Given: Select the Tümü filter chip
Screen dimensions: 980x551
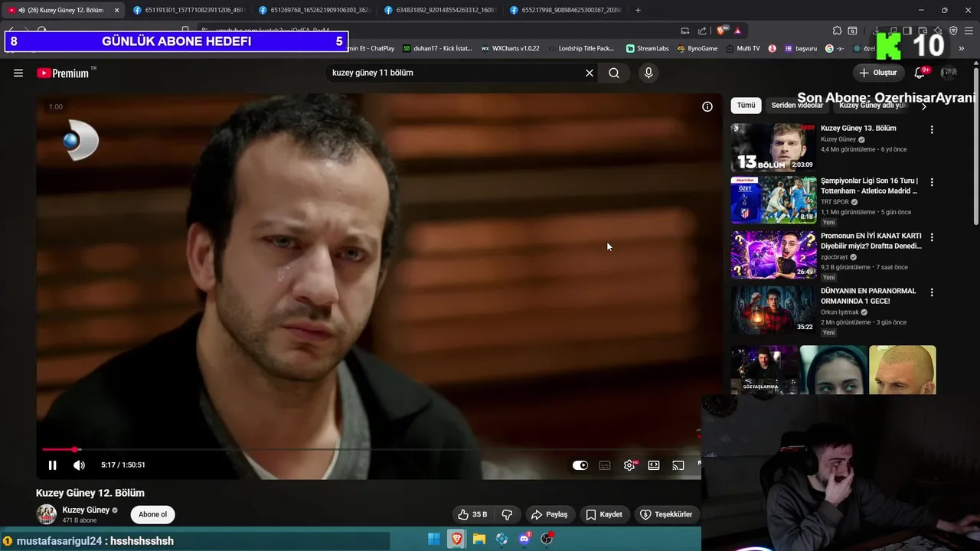Looking at the screenshot, I should pos(746,106).
